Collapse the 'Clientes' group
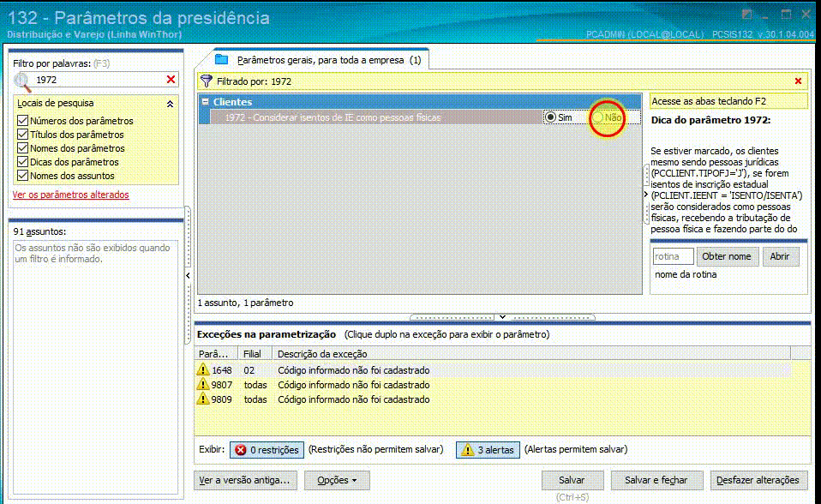This screenshot has height=504, width=821. [x=206, y=102]
